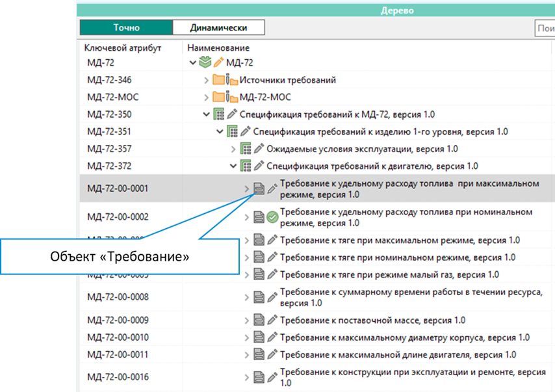Click requirement document icon in МД-72-00-0001 row

point(259,189)
